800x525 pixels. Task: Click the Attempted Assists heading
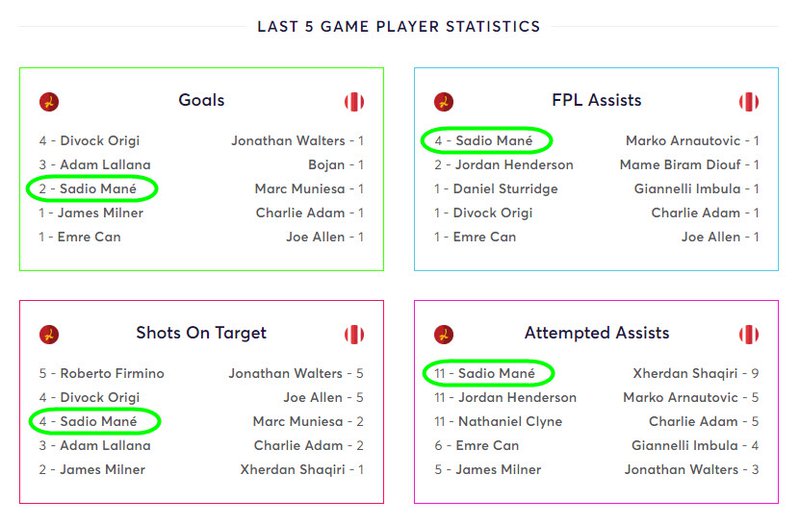click(x=597, y=333)
